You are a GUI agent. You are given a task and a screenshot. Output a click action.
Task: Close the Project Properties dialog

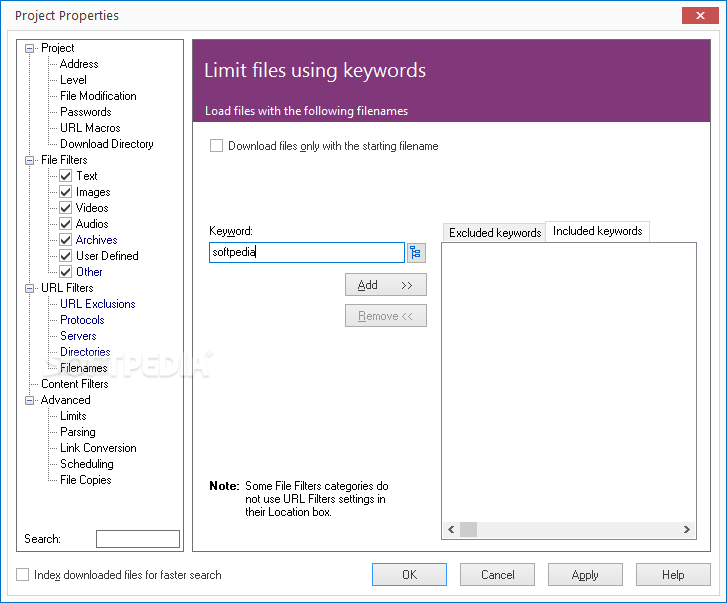point(700,15)
